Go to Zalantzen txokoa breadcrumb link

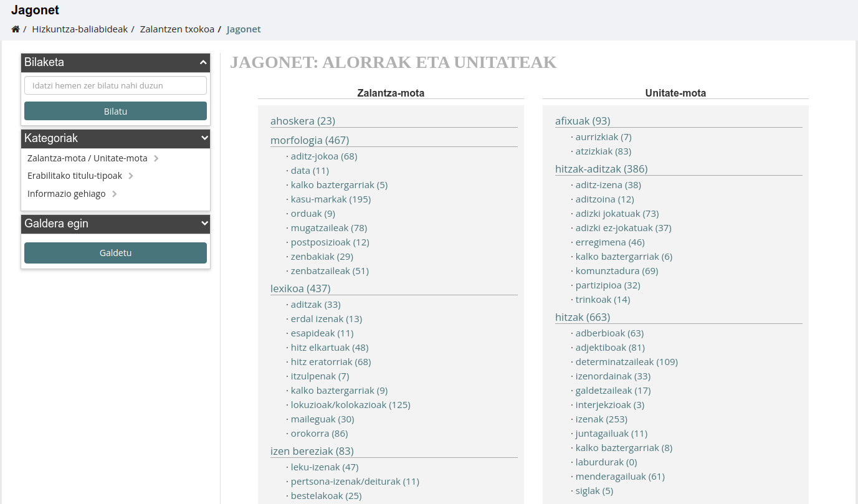(177, 29)
